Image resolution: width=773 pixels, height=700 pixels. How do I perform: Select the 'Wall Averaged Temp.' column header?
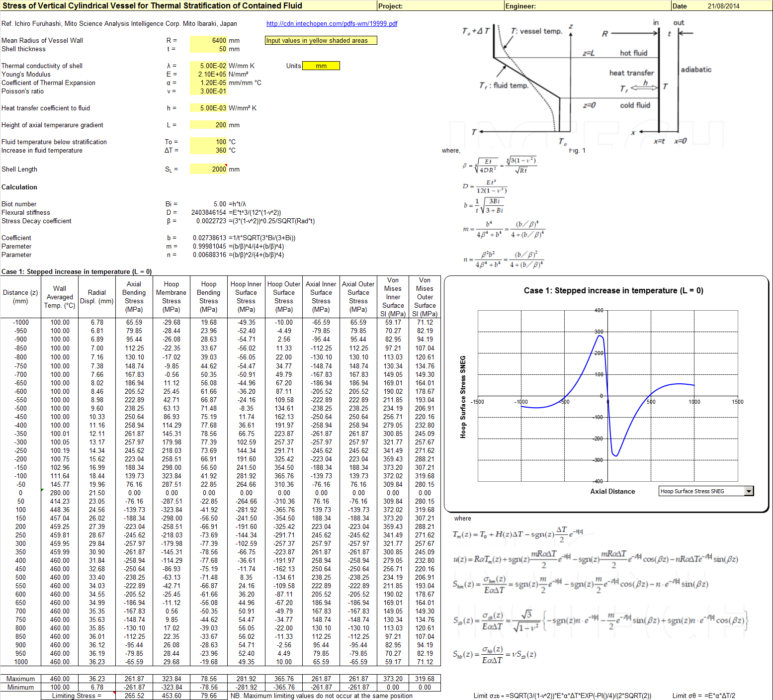[60, 297]
